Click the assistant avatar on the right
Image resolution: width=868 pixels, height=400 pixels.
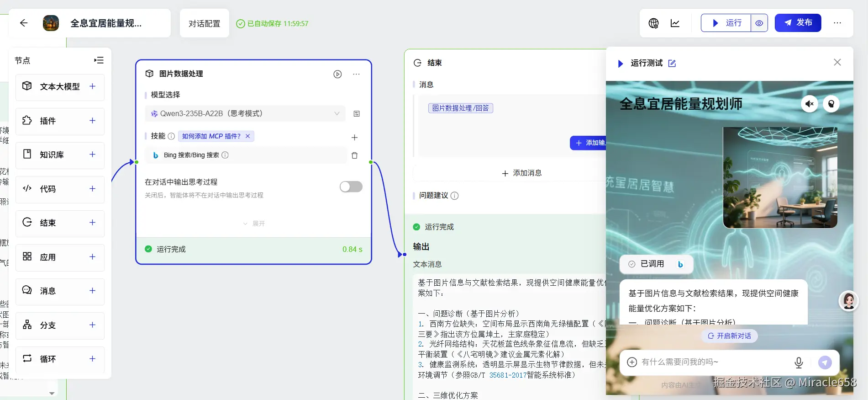(x=849, y=301)
